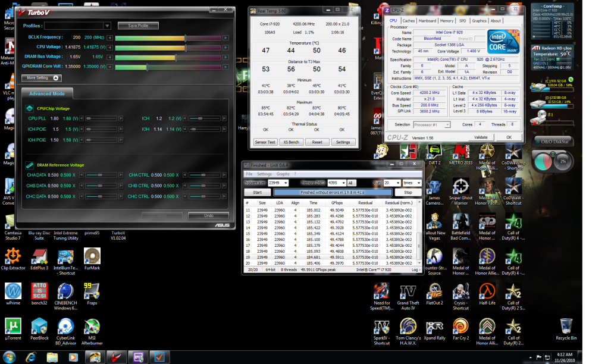Switch to the LinX taskbar button
This screenshot has width=608, height=364.
coord(159,357)
